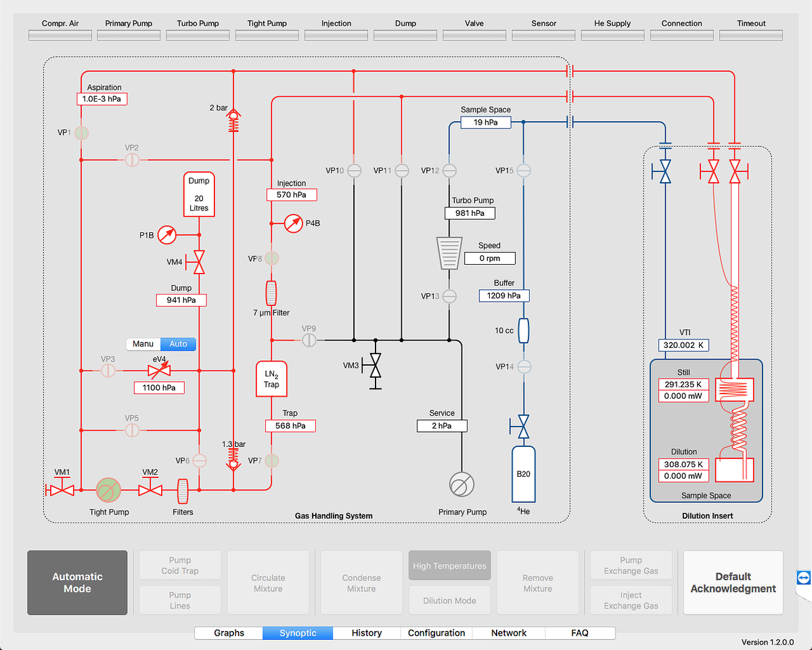The image size is (812, 650).
Task: Click the Turbo Pump icon
Action: 449,253
